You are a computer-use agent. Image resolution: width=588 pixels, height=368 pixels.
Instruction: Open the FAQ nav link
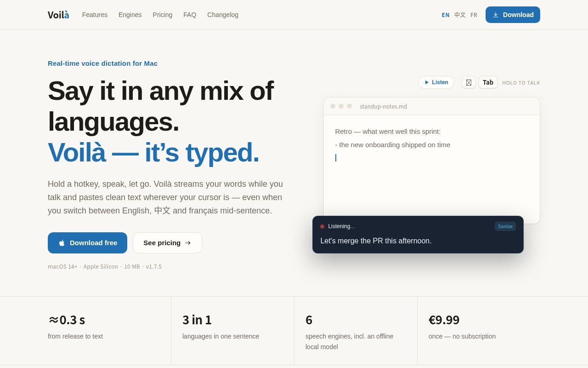point(190,15)
